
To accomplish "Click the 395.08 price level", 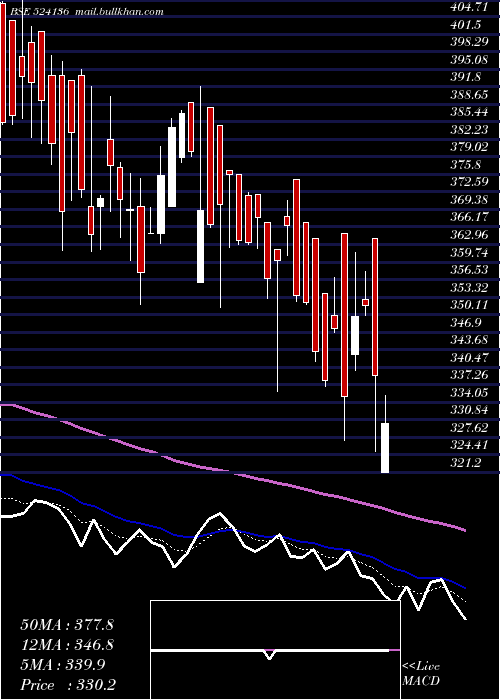I will pyautogui.click(x=469, y=59).
